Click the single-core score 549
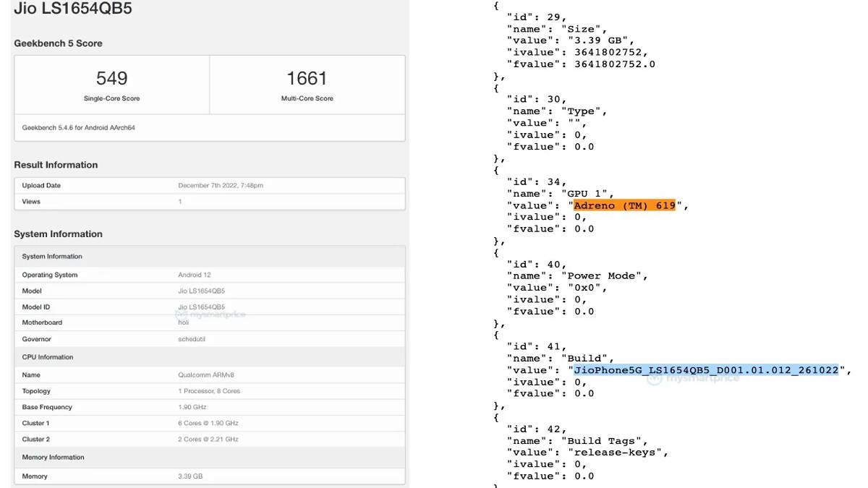Screen dimensions: 868x488 coord(111,78)
